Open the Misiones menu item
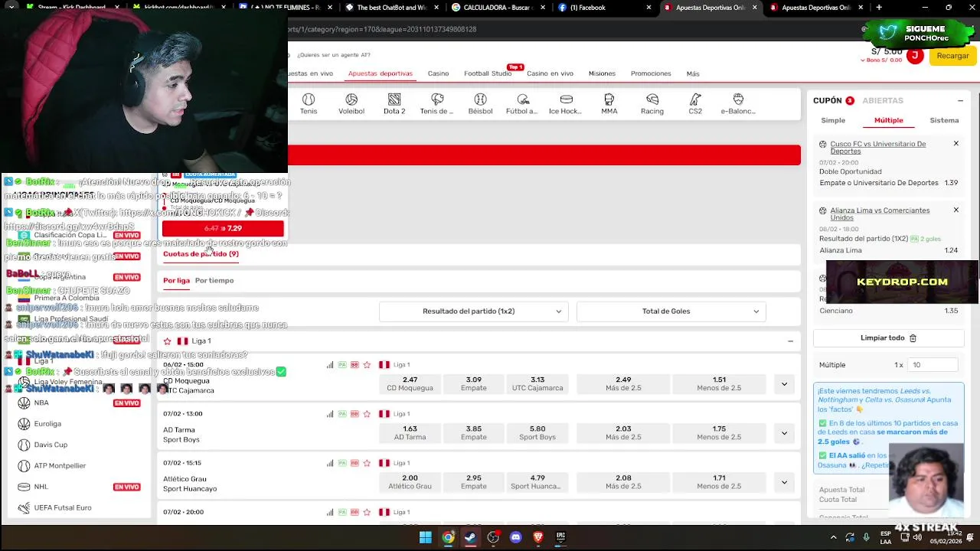This screenshot has height=551, width=980. tap(602, 73)
